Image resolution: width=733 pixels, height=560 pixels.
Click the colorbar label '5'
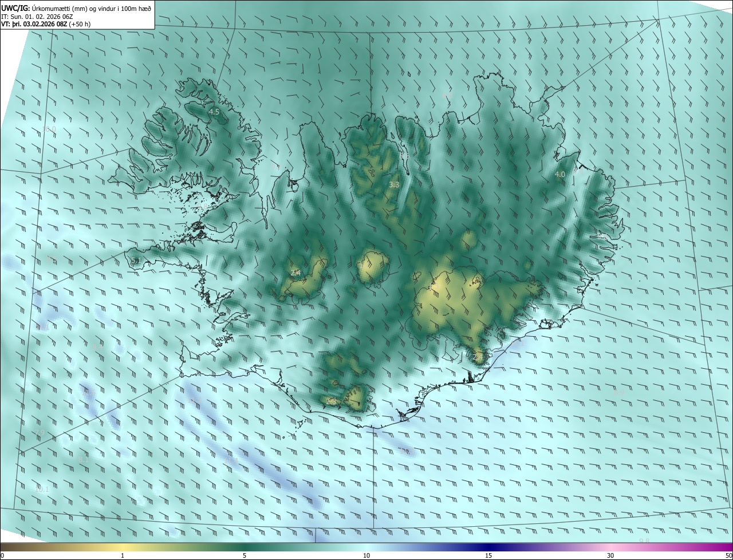245,556
